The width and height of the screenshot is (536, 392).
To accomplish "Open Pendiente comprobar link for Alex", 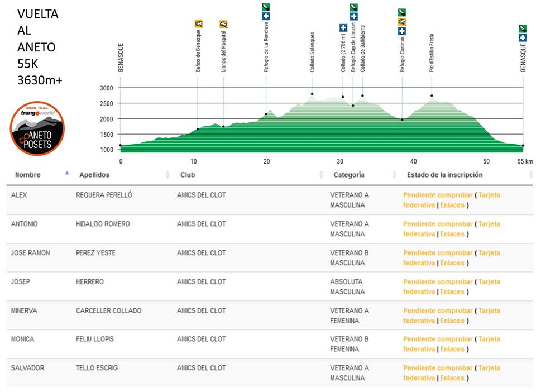I will tap(437, 195).
